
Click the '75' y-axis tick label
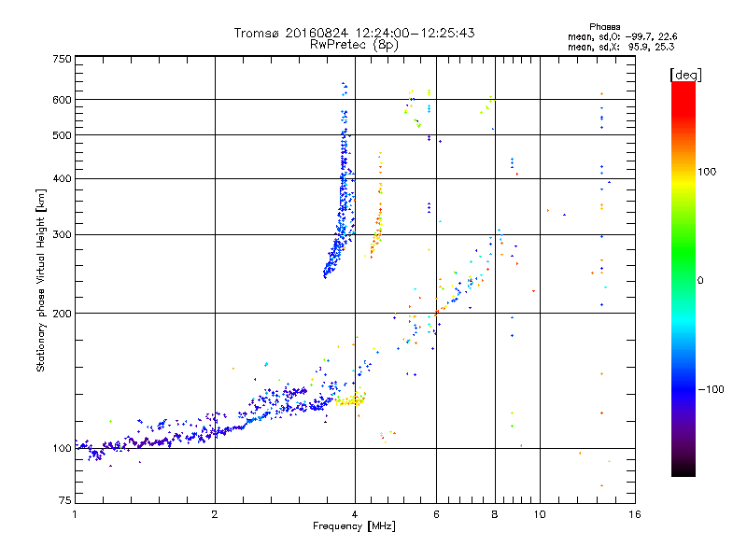point(65,500)
